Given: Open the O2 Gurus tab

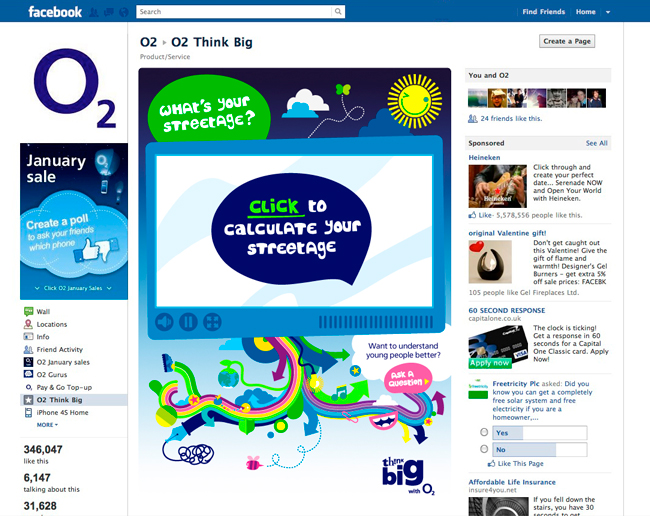Looking at the screenshot, I should coord(52,375).
